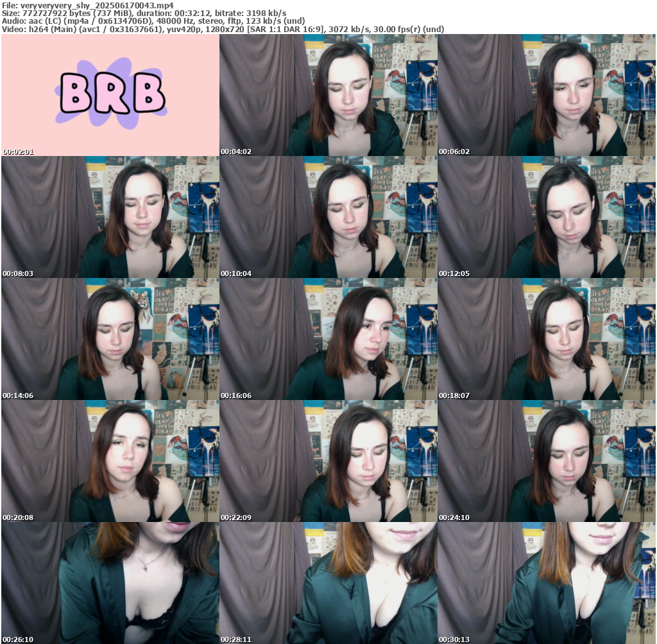
Task: Open the thumbnail at 00:06:02
Action: click(546, 95)
